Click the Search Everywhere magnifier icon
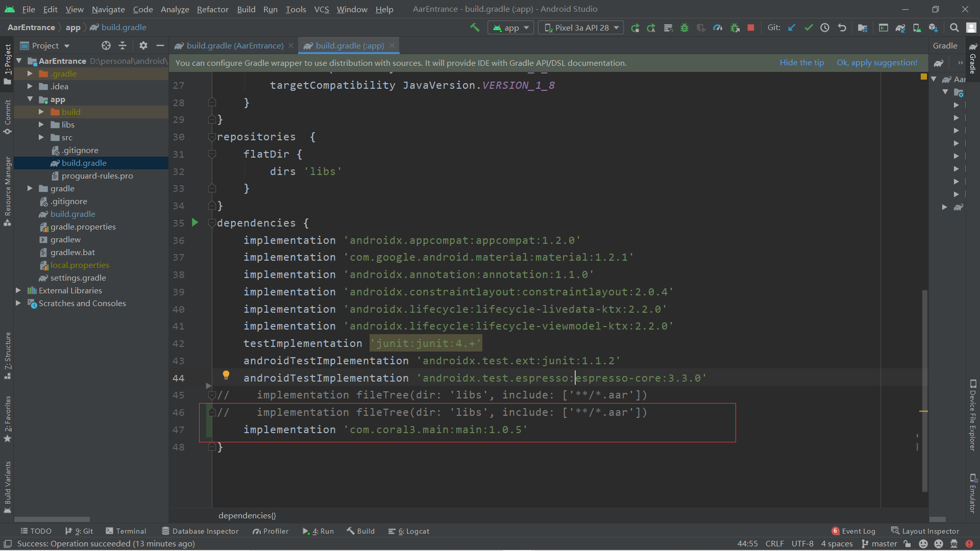The image size is (980, 551). pos(954,28)
